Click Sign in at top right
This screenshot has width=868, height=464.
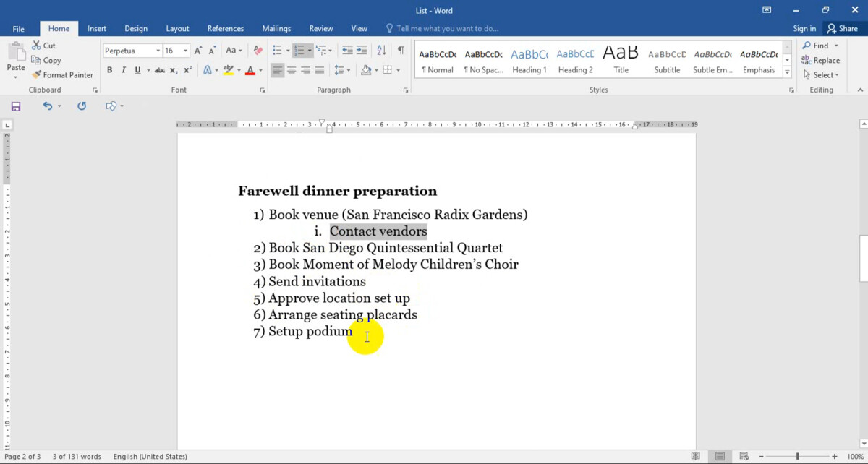[x=804, y=29]
